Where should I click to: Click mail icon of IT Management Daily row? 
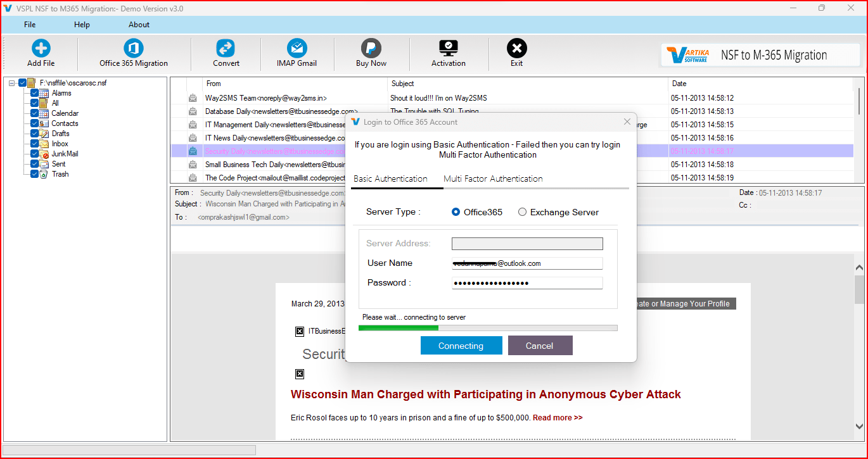(x=193, y=125)
